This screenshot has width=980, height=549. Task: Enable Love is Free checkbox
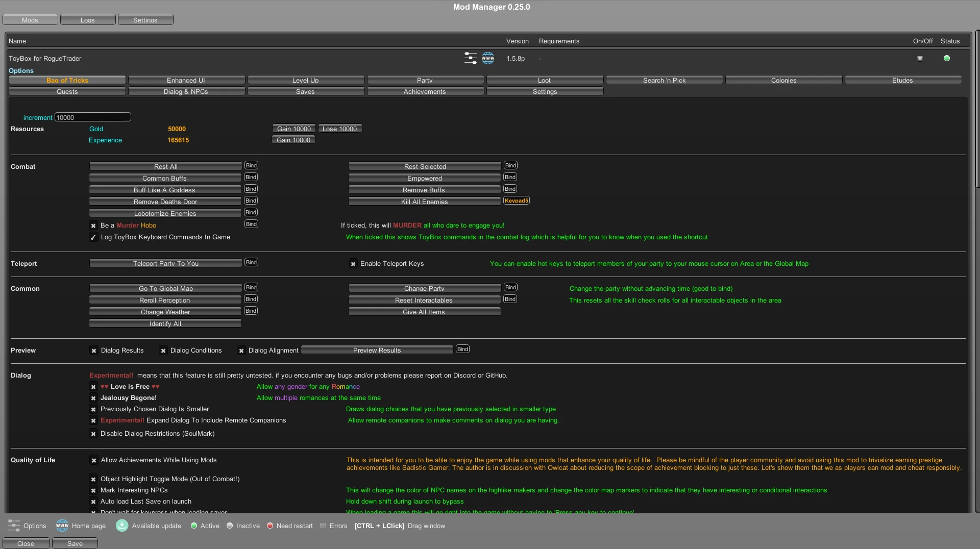tap(93, 387)
